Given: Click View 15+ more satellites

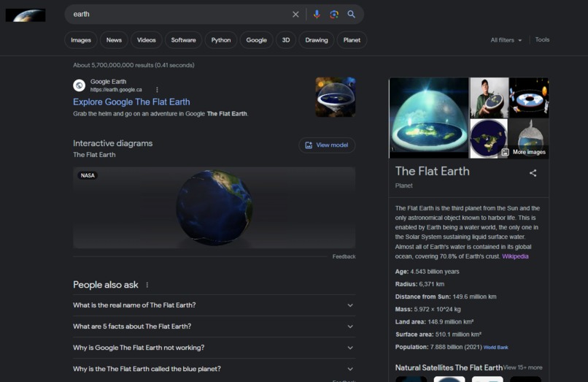Looking at the screenshot, I should [523, 367].
